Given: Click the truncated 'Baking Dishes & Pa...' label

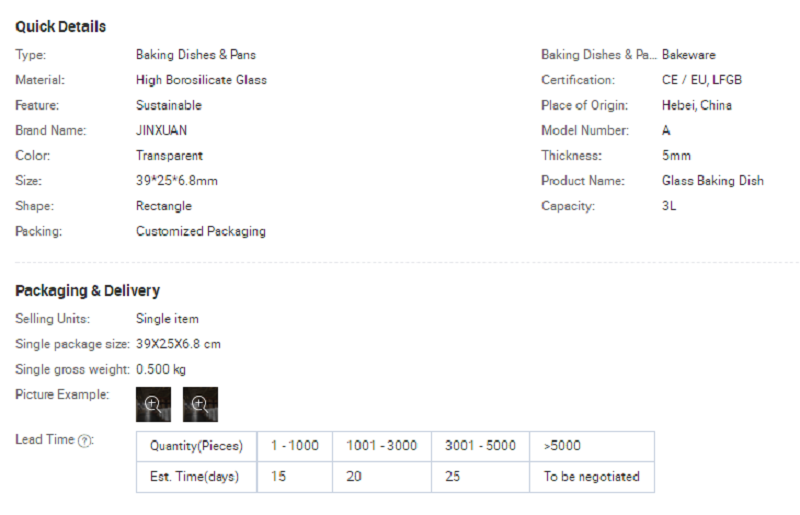Looking at the screenshot, I should [x=598, y=55].
